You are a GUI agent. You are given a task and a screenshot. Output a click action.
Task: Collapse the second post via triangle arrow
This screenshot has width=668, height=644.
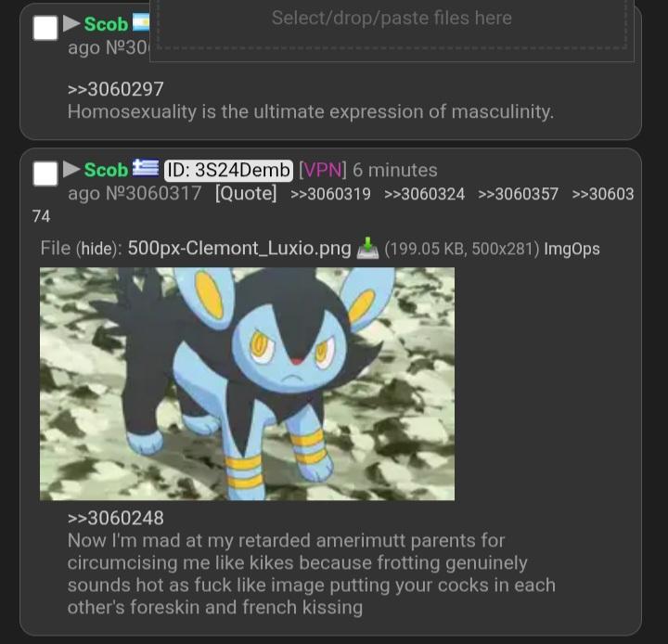(x=71, y=169)
